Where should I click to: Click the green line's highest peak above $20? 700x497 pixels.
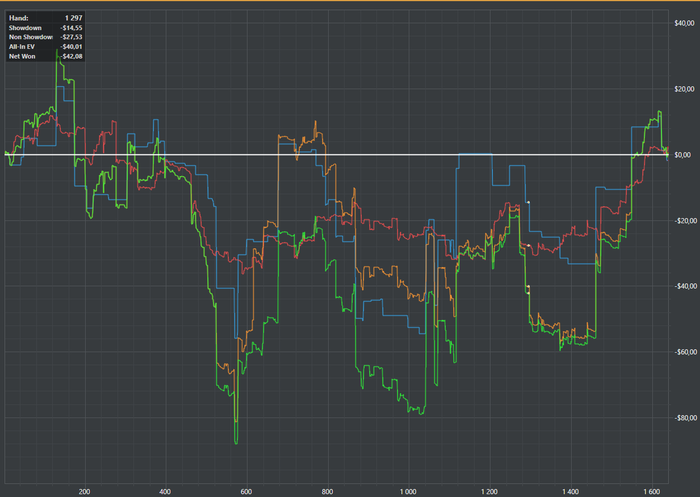click(57, 50)
